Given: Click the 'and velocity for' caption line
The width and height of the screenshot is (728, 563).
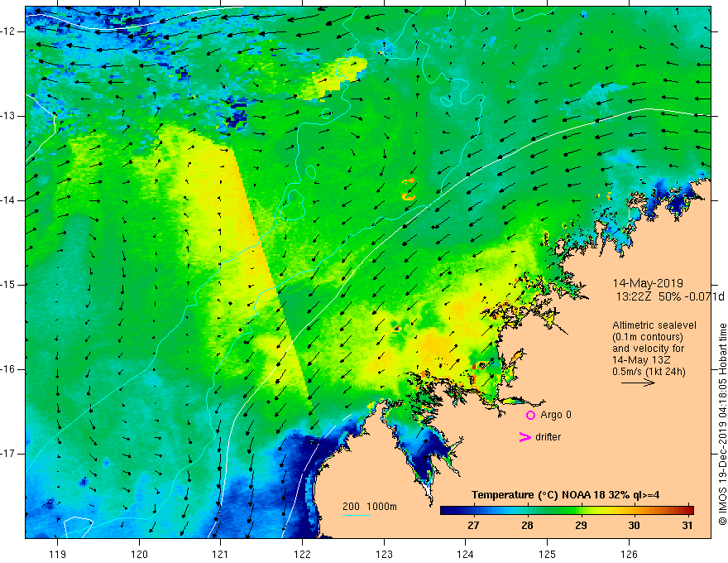Looking at the screenshot, I should pyautogui.click(x=648, y=349).
